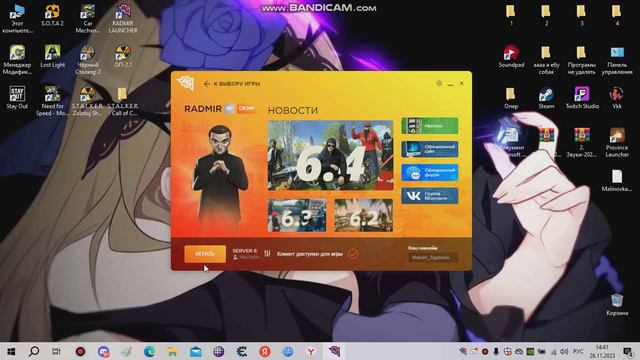Open Malinovka file on desktop
640x360 pixels.
[617, 180]
